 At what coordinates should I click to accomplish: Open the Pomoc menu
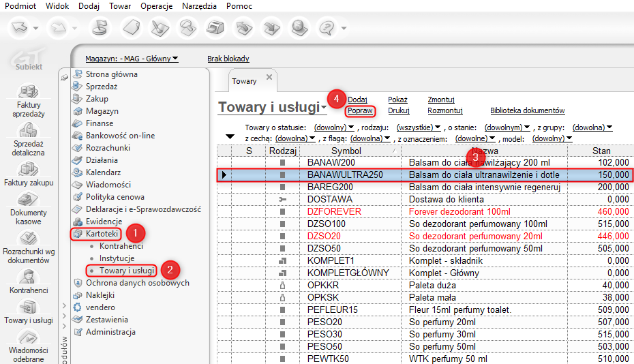[239, 6]
